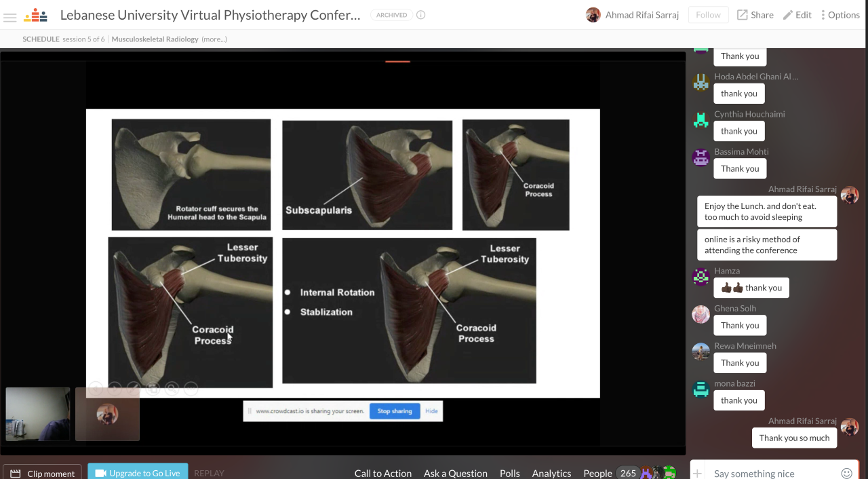Open Ahmad Rifai Sarraj's profile avatar in header

(x=593, y=15)
